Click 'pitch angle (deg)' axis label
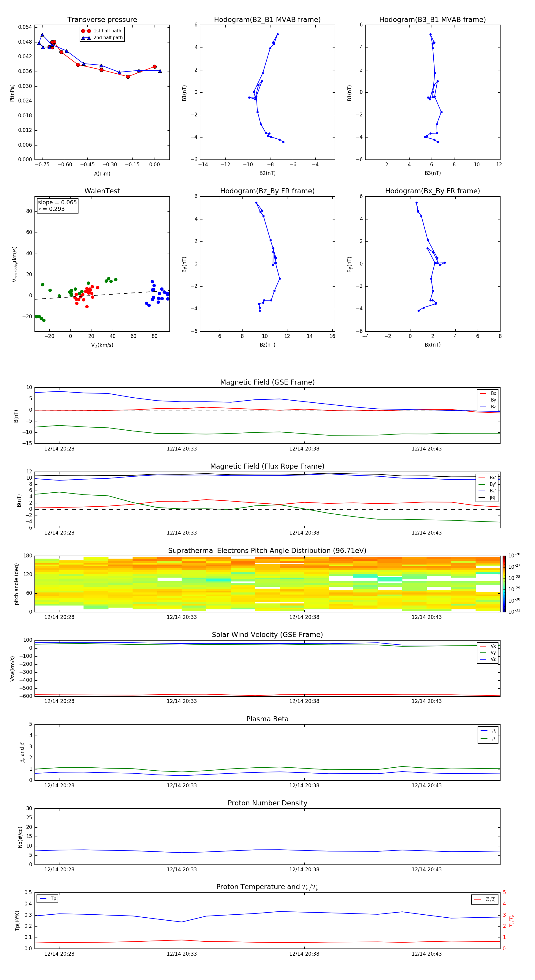 16,584
